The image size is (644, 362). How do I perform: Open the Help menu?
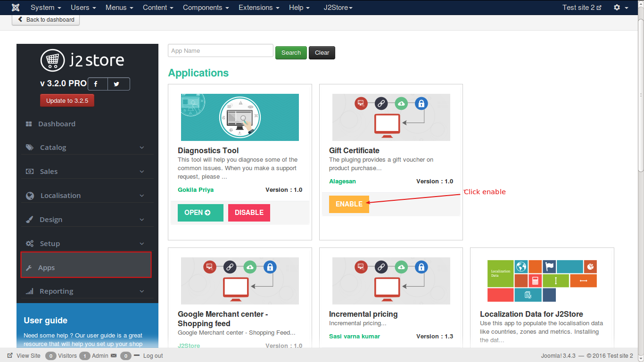tap(299, 8)
